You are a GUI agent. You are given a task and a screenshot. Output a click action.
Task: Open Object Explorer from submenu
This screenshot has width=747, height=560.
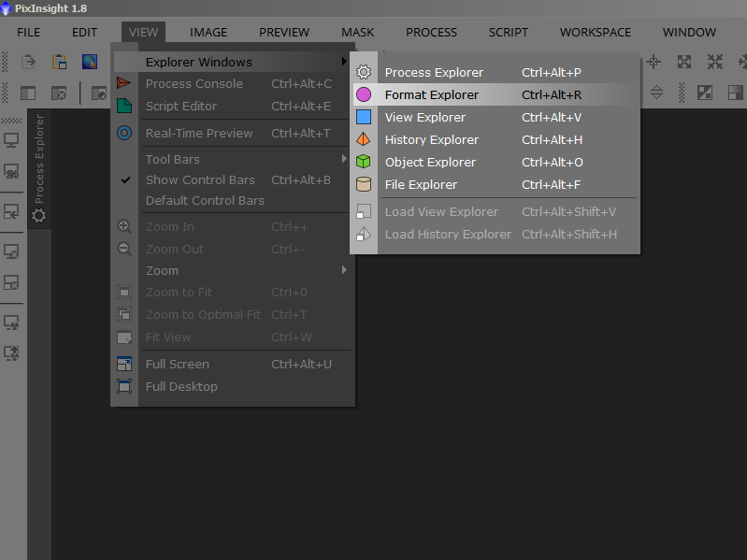(x=495, y=162)
